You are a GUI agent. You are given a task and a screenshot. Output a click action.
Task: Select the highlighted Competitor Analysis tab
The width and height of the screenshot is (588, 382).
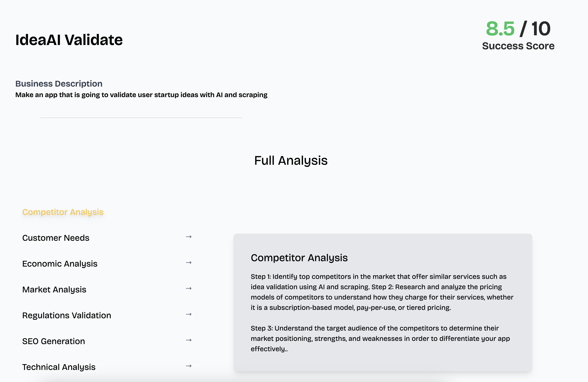pyautogui.click(x=63, y=212)
